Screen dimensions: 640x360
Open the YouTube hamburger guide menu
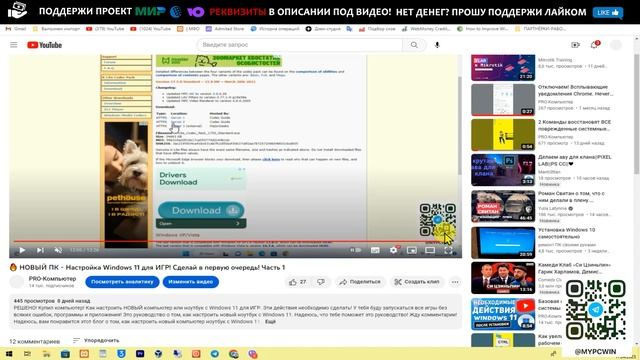tap(14, 45)
